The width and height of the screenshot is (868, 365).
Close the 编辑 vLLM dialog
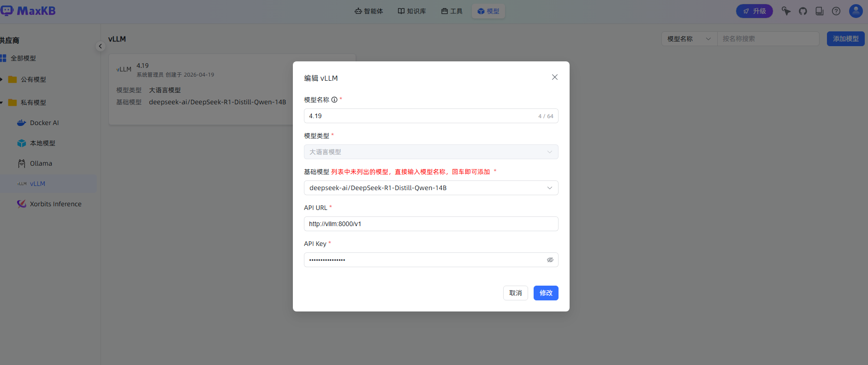pyautogui.click(x=555, y=77)
